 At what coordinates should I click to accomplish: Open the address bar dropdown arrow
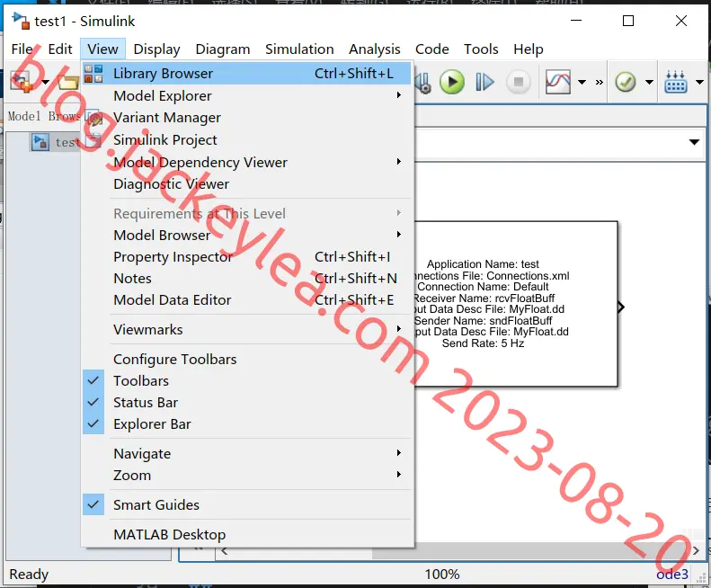(694, 142)
